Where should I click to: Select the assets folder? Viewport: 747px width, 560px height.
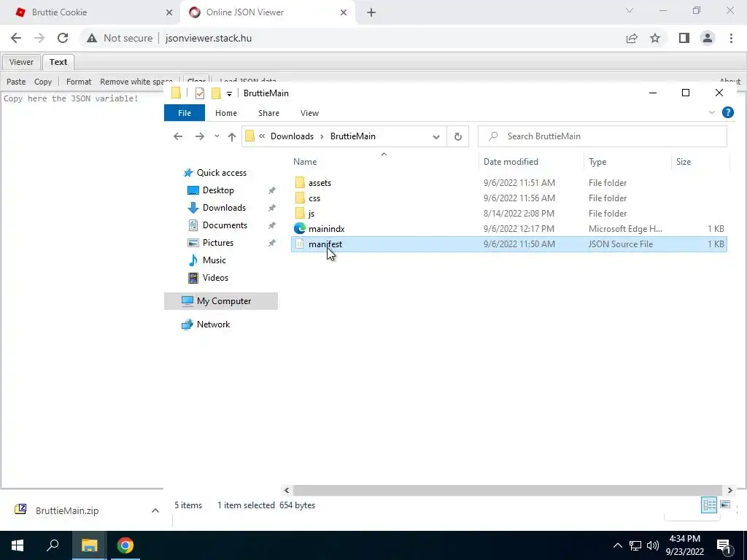pyautogui.click(x=508, y=183)
